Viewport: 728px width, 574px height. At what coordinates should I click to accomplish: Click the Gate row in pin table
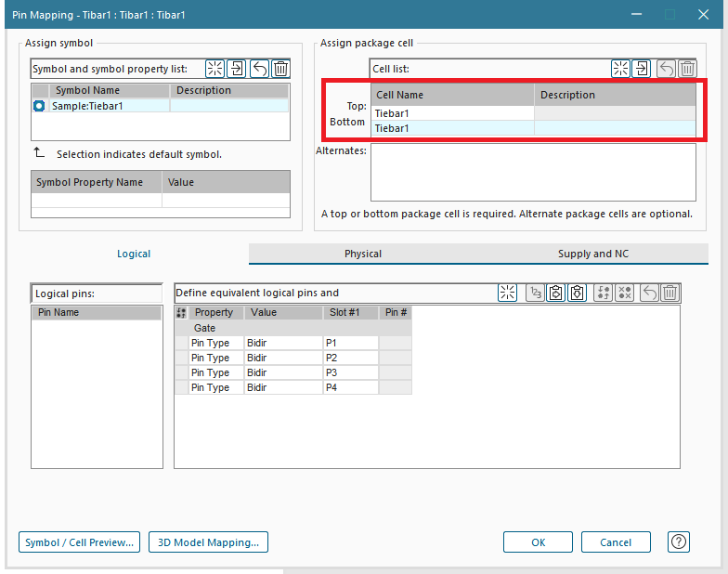coord(293,328)
